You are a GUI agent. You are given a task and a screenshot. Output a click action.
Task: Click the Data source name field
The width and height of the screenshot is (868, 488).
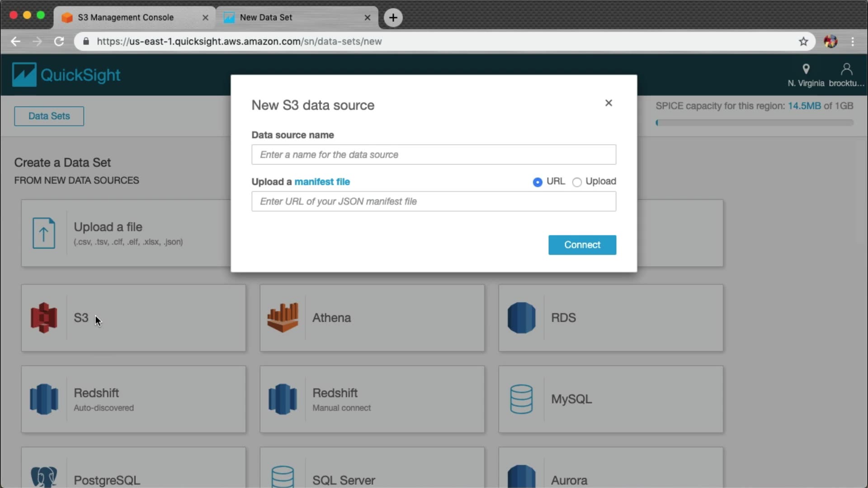tap(433, 155)
